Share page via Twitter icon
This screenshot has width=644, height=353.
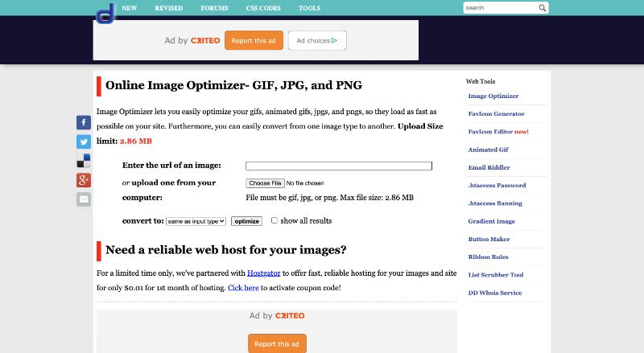coord(84,142)
